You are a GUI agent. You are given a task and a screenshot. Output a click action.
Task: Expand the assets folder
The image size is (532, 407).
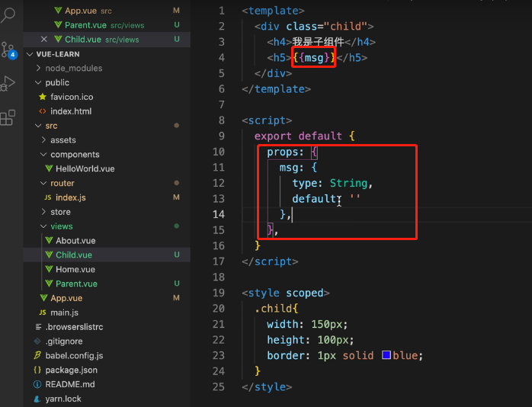(43, 139)
